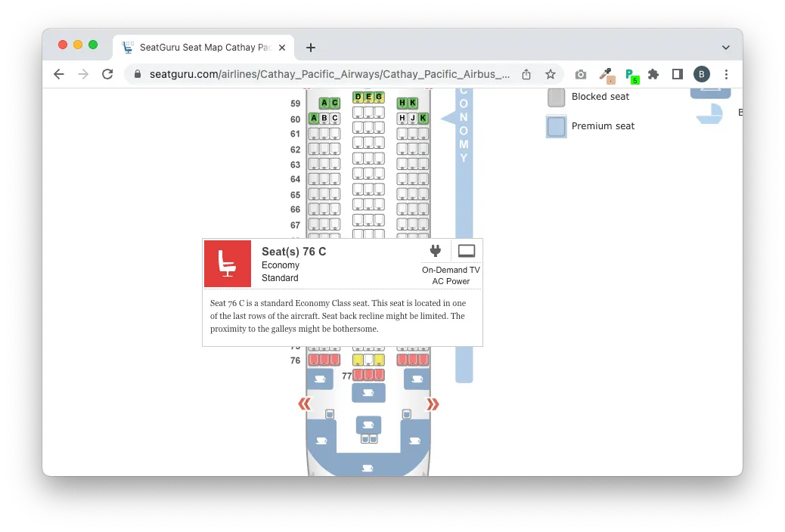The width and height of the screenshot is (785, 532).
Task: Select white seat 60 C
Action: pyautogui.click(x=335, y=119)
